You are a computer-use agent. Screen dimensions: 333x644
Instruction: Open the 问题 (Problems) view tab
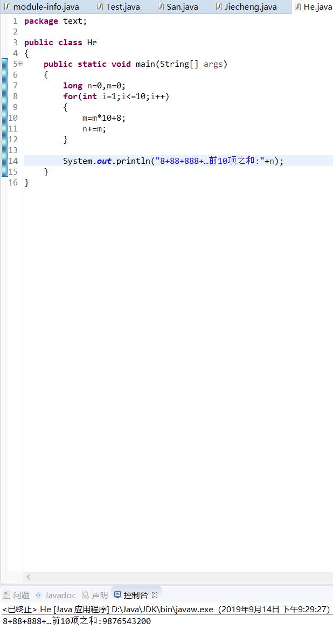point(16,595)
